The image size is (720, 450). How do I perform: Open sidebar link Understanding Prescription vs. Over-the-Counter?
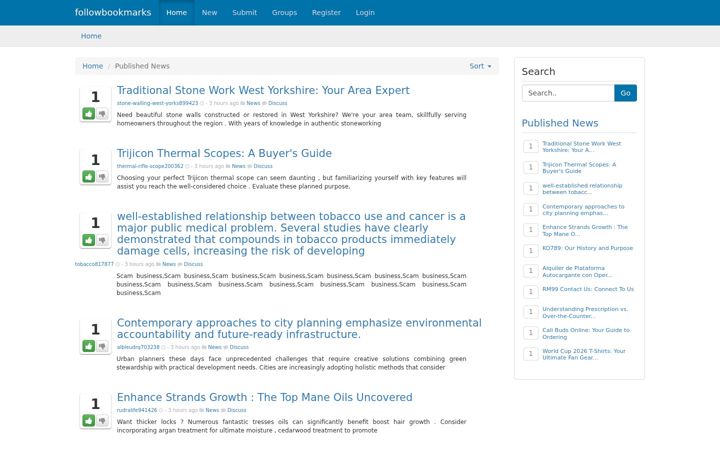[x=585, y=312]
